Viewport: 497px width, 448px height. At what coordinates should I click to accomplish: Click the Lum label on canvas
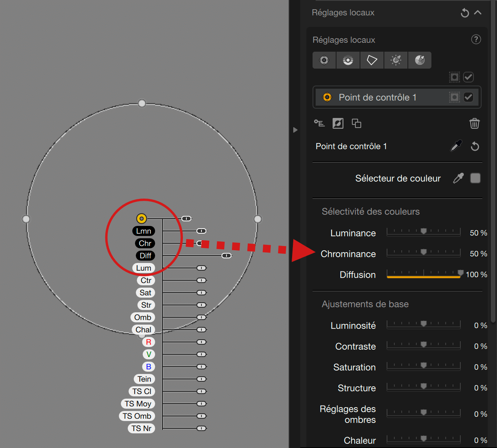[x=144, y=268]
